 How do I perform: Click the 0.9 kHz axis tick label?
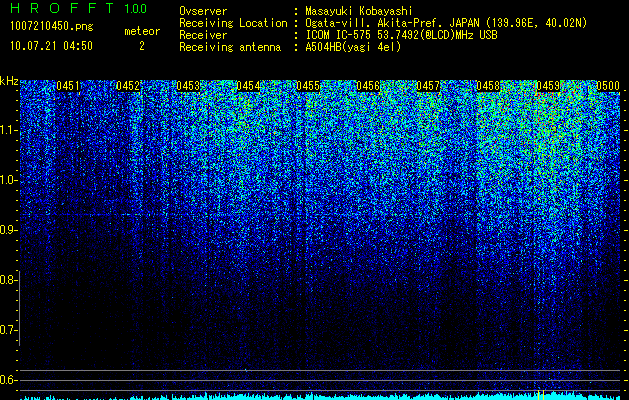[8, 230]
